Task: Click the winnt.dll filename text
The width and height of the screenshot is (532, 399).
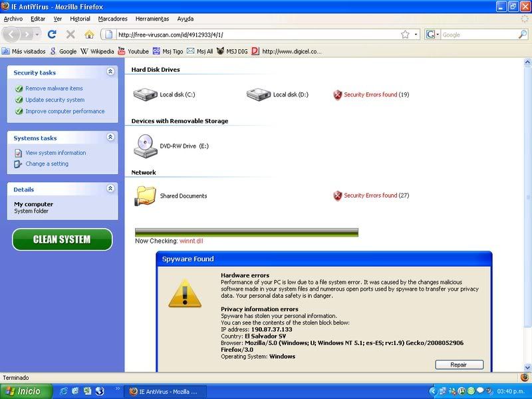Action: [x=192, y=241]
